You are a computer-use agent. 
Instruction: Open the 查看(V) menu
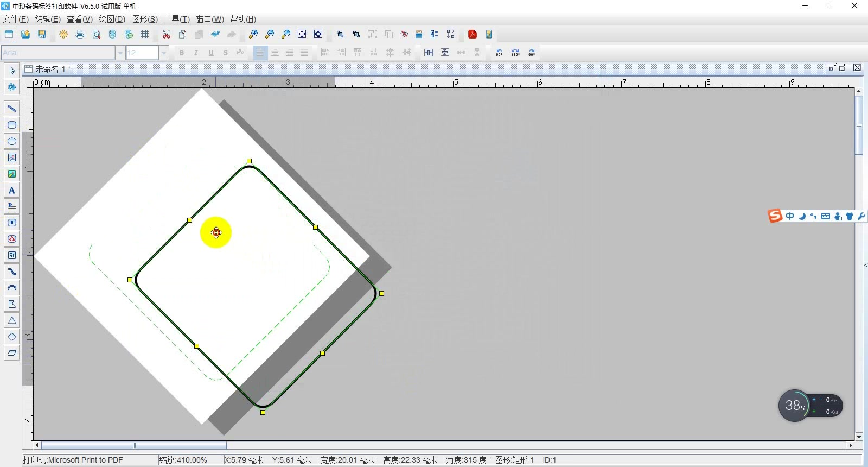click(x=80, y=19)
